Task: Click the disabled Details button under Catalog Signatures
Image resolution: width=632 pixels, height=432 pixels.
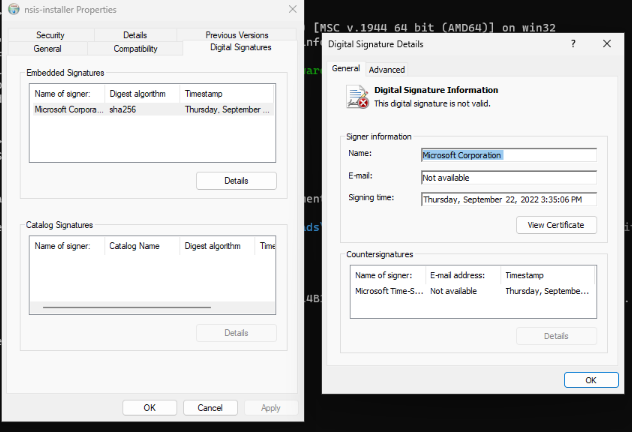Action: click(x=236, y=333)
